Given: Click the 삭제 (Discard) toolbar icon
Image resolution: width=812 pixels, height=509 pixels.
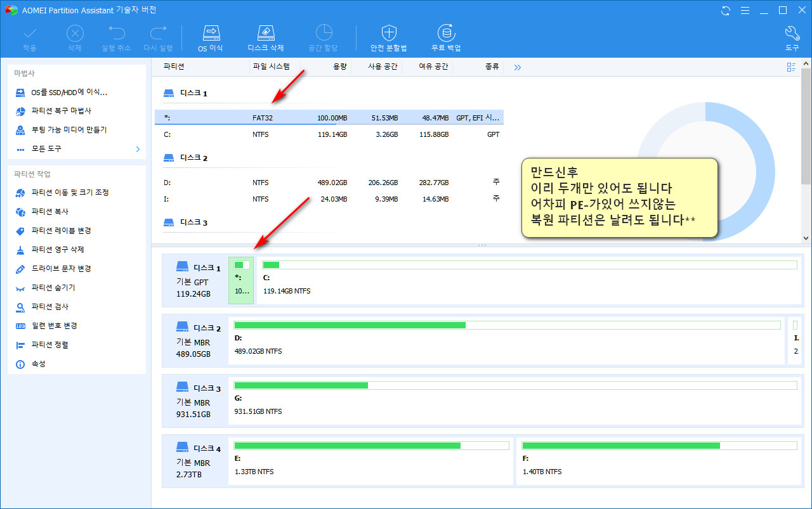Looking at the screenshot, I should 75,39.
